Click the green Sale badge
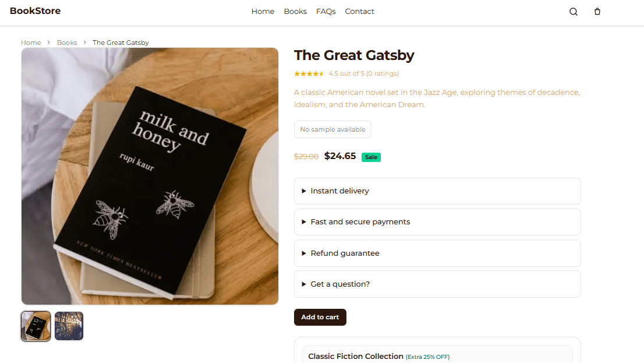 pos(371,157)
